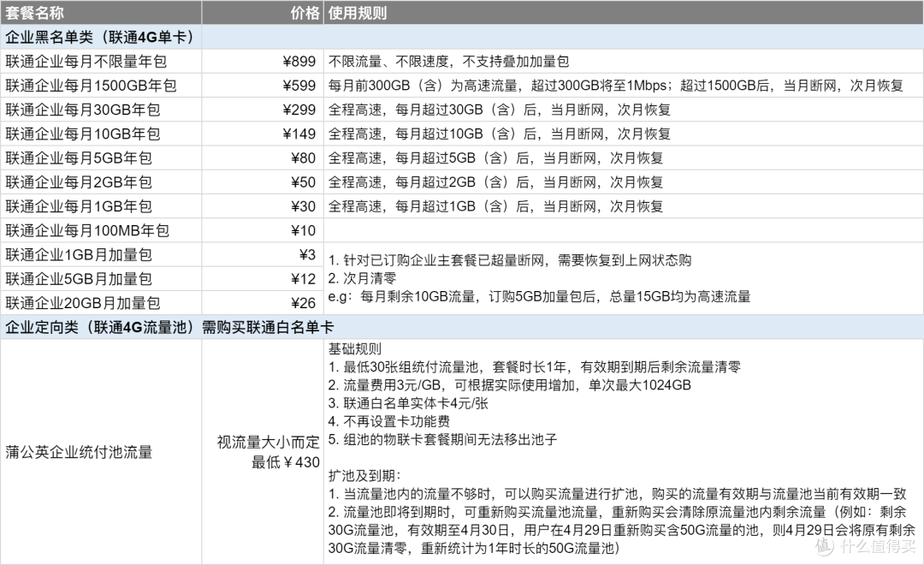Click the ¥299 price cell
Screen dimensions: 924x565
click(263, 110)
